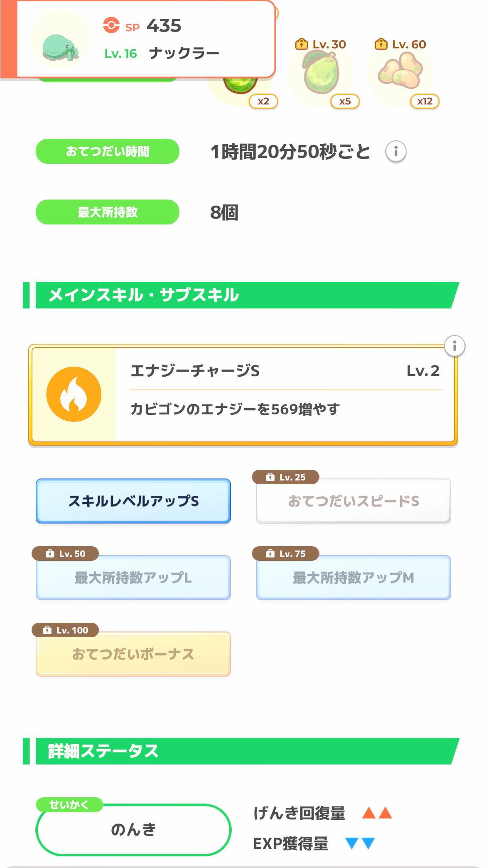The height and width of the screenshot is (868, 486).
Task: Select locked おてつだいスピードS sub skill
Action: coord(353,501)
